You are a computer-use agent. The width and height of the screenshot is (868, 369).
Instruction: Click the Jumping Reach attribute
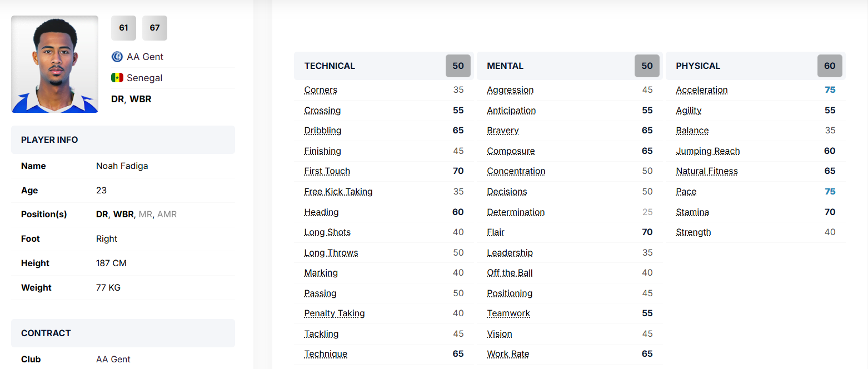pos(707,151)
